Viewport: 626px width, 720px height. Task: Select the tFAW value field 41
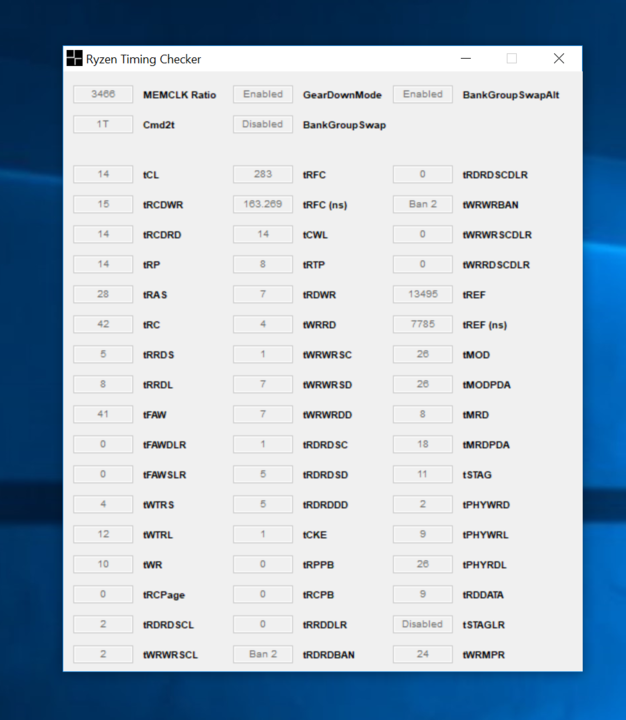103,414
